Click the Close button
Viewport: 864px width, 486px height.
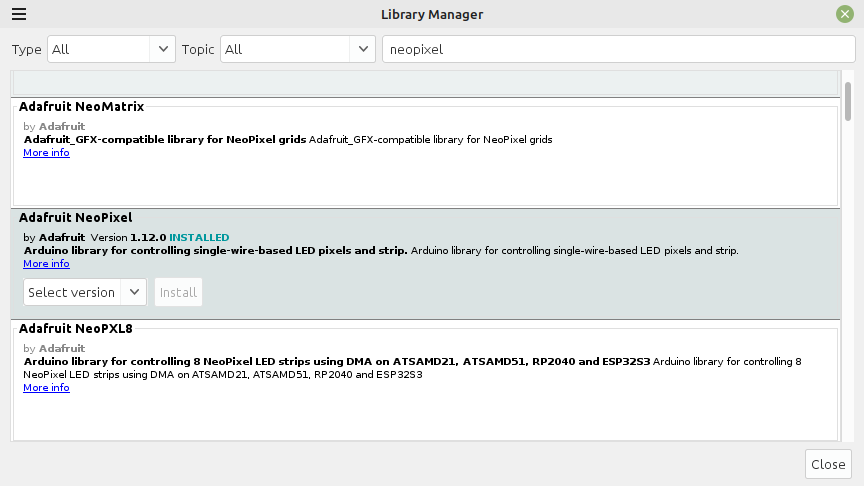[x=828, y=464]
